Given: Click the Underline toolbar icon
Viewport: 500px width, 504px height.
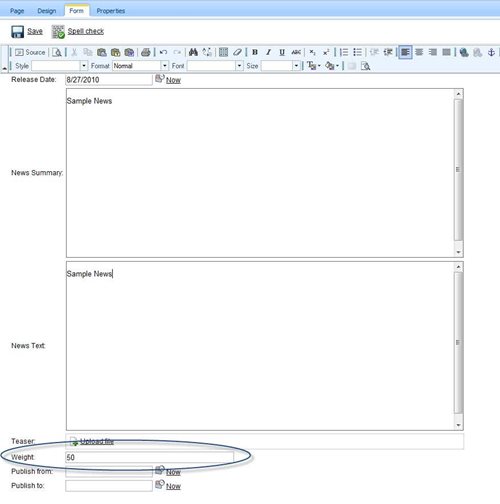Looking at the screenshot, I should [x=282, y=52].
